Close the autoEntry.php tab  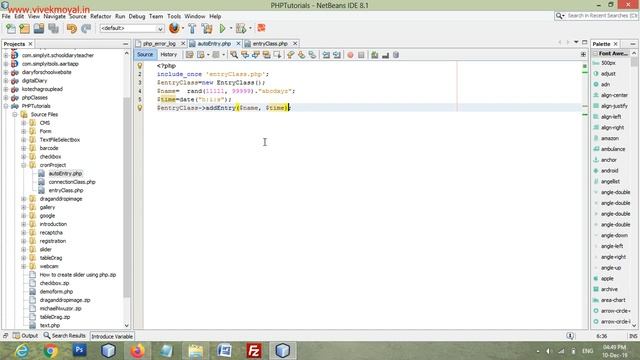238,43
